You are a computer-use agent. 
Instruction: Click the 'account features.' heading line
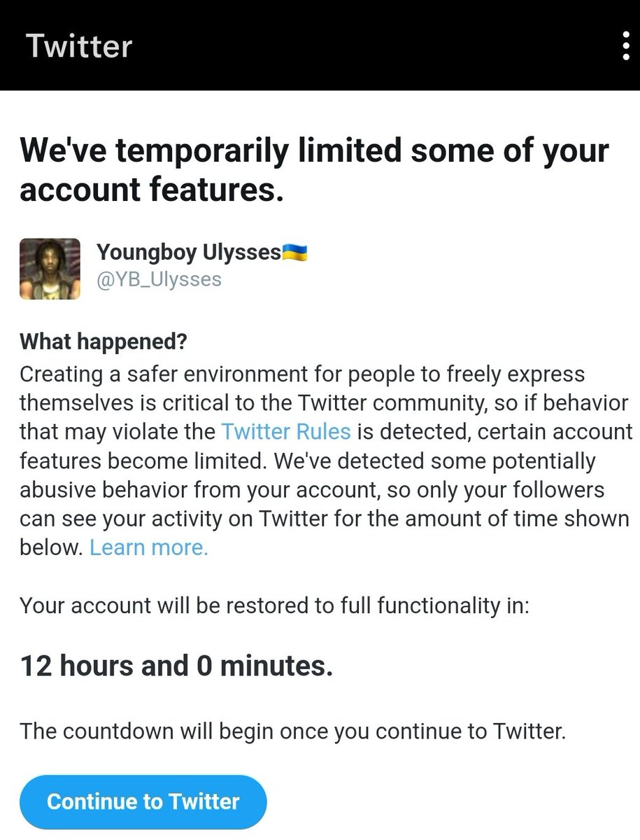tap(152, 190)
